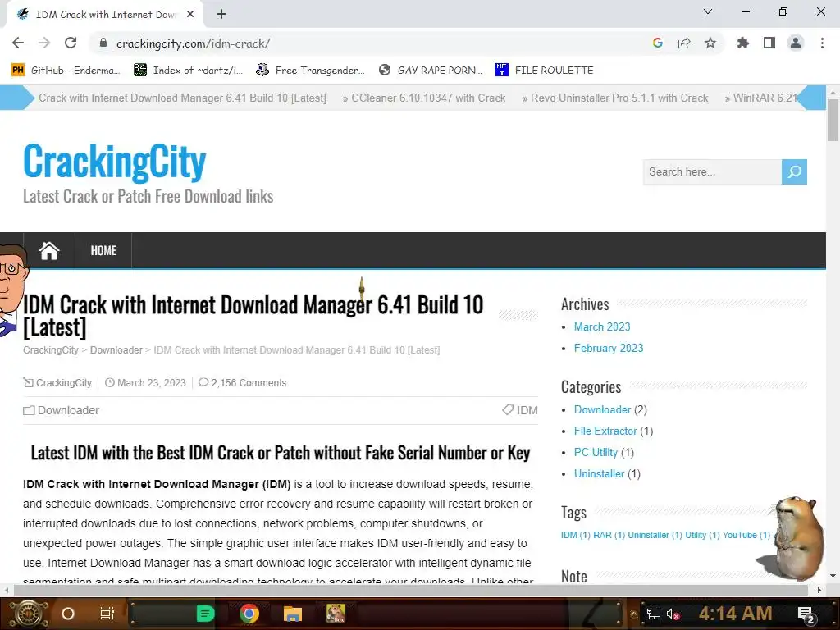Open File Explorer from the taskbar

293,614
